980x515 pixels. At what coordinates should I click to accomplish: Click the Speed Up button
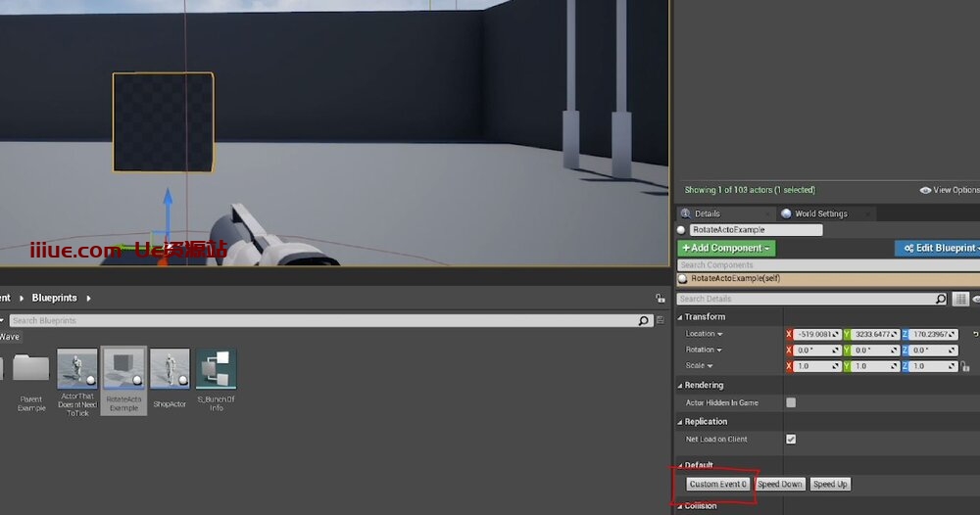click(x=830, y=484)
